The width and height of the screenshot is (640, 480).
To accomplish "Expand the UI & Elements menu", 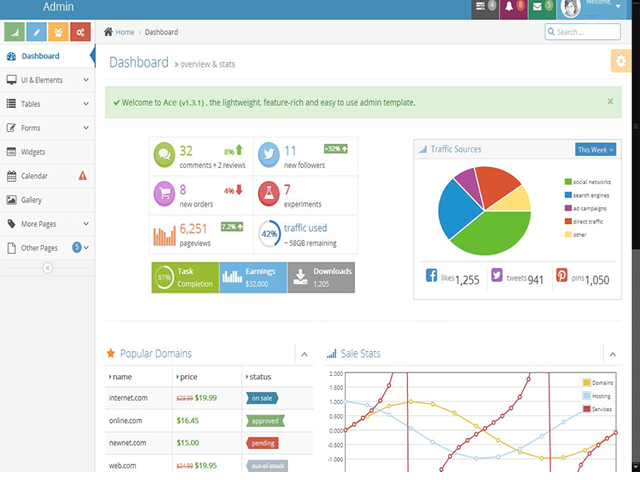I will (x=47, y=80).
